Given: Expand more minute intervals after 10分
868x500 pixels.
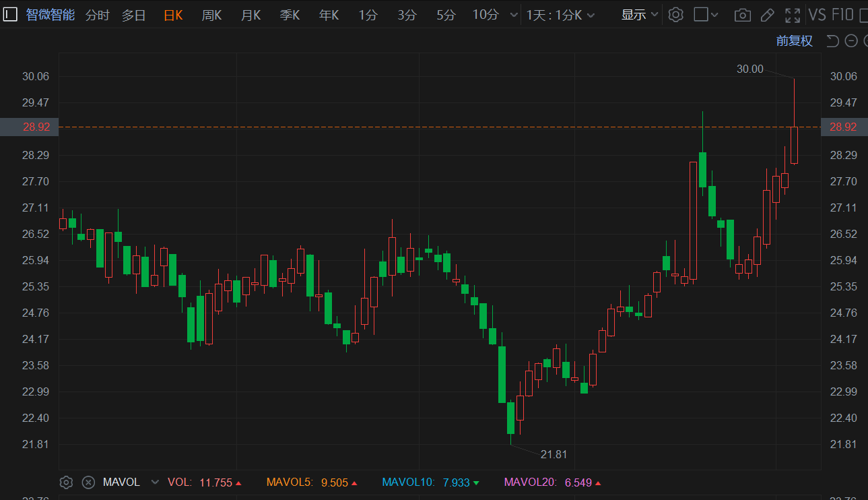Looking at the screenshot, I should (x=514, y=15).
